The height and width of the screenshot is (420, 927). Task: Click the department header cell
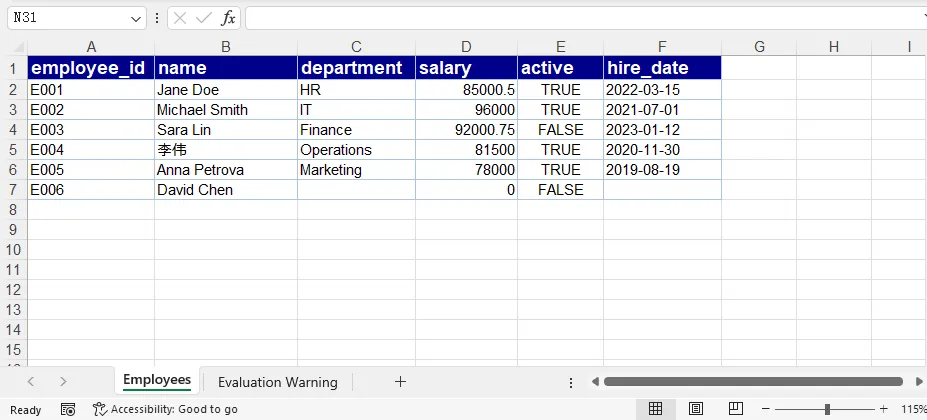click(x=356, y=68)
